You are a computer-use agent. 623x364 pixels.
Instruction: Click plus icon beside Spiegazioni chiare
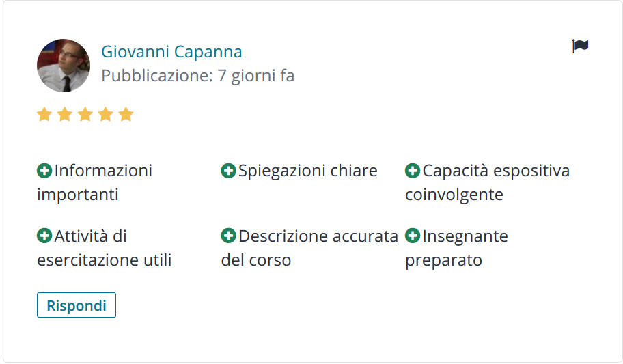point(228,171)
